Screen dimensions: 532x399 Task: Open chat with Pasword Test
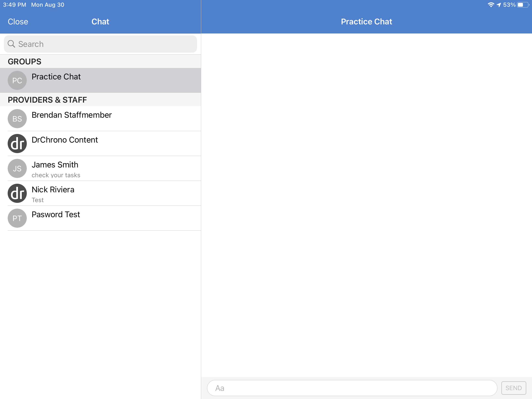coord(100,218)
